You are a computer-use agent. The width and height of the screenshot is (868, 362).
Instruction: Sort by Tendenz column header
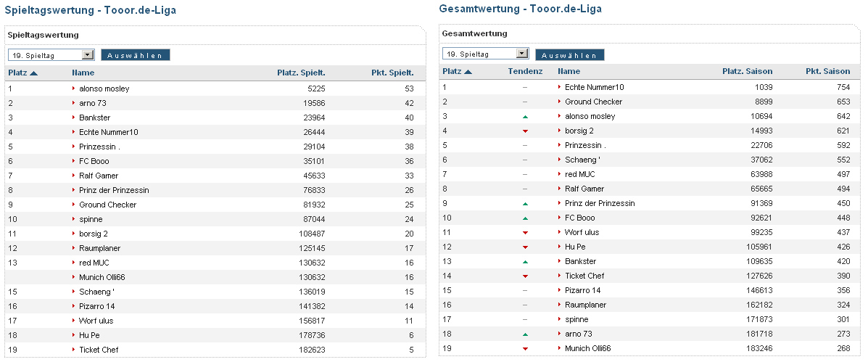click(x=525, y=71)
